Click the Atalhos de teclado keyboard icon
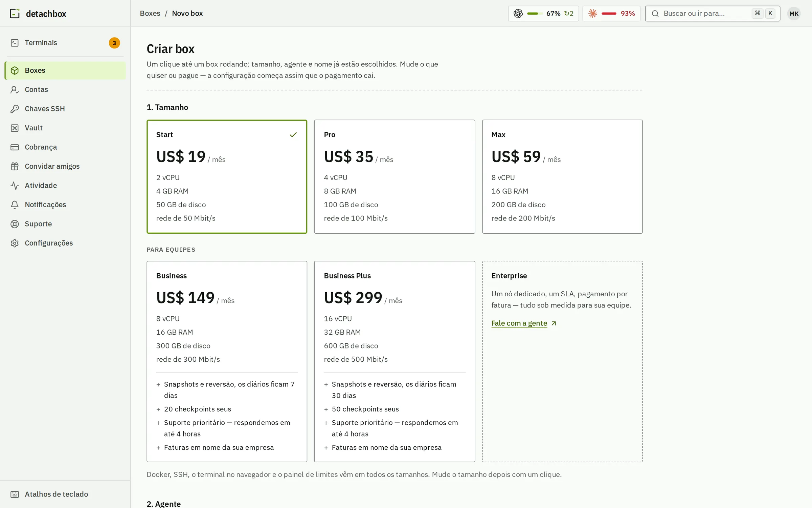812x508 pixels. tap(15, 494)
